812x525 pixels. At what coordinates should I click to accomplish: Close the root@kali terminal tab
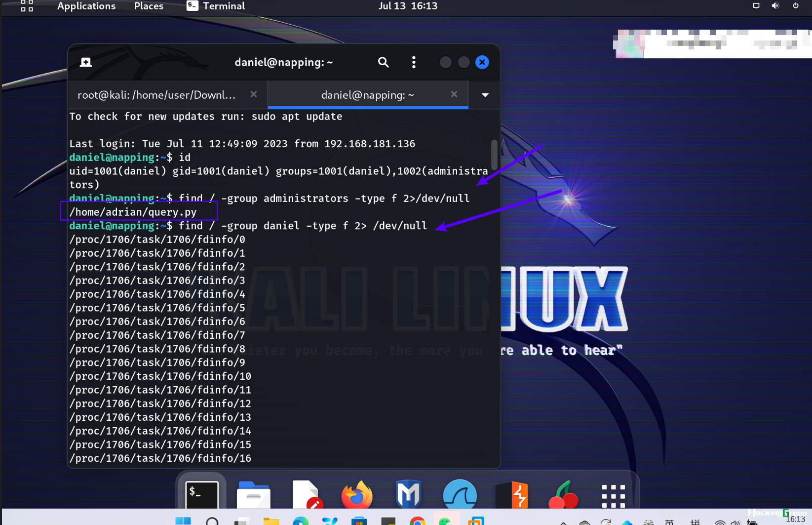(x=254, y=94)
